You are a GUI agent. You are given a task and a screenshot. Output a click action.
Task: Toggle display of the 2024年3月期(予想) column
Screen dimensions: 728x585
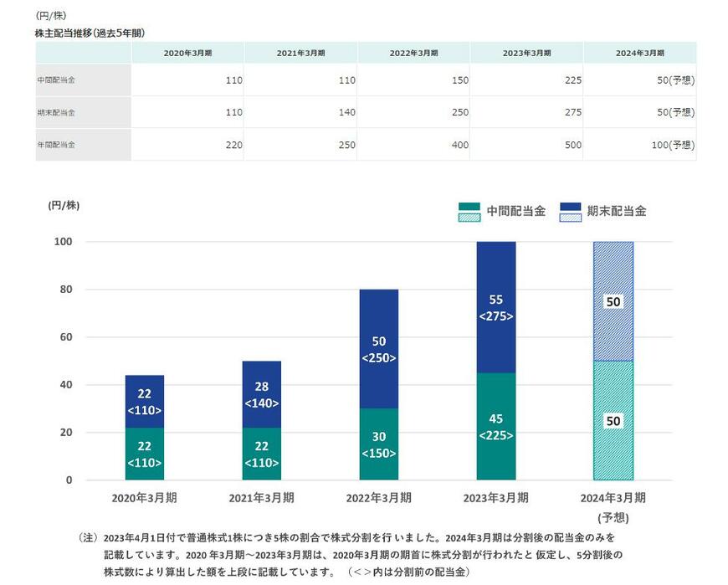click(638, 51)
